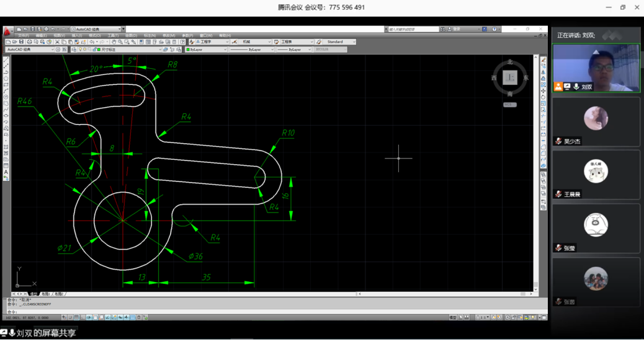Image resolution: width=644 pixels, height=342 pixels.
Task: Toggle layer light bulb visibility icon
Action: pyautogui.click(x=80, y=50)
